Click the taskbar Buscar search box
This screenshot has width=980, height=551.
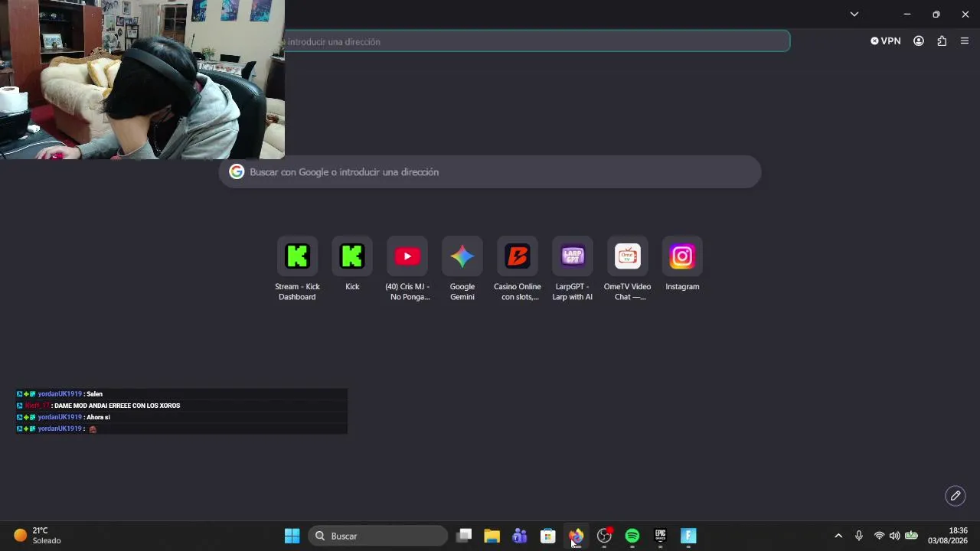coord(378,536)
